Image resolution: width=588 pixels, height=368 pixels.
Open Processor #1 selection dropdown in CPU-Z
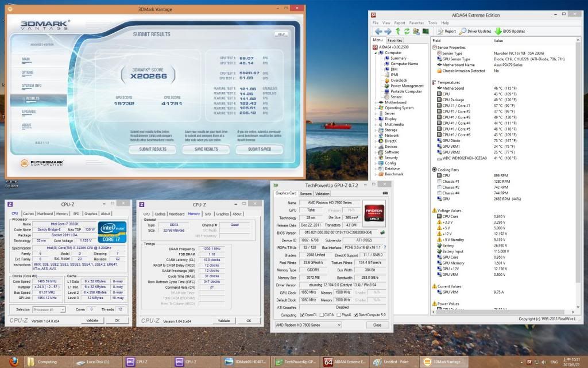pos(49,309)
